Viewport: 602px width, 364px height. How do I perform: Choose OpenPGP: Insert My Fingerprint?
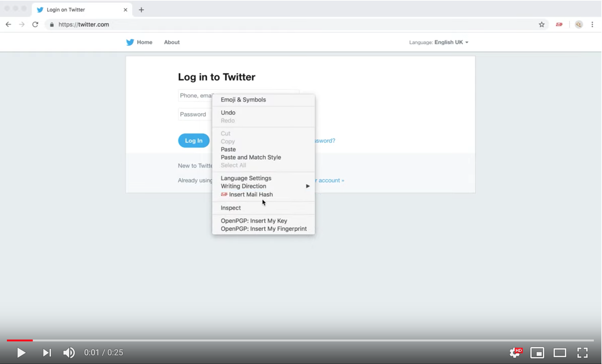pyautogui.click(x=264, y=229)
